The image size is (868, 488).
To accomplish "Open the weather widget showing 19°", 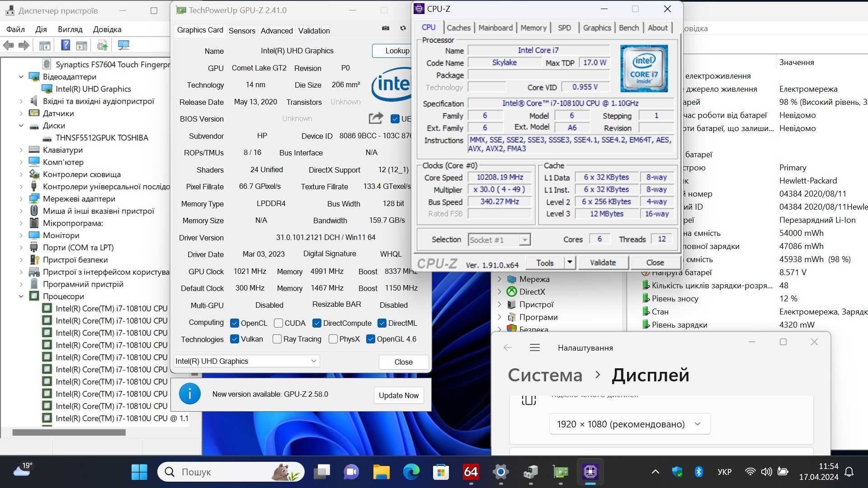I will (x=23, y=470).
